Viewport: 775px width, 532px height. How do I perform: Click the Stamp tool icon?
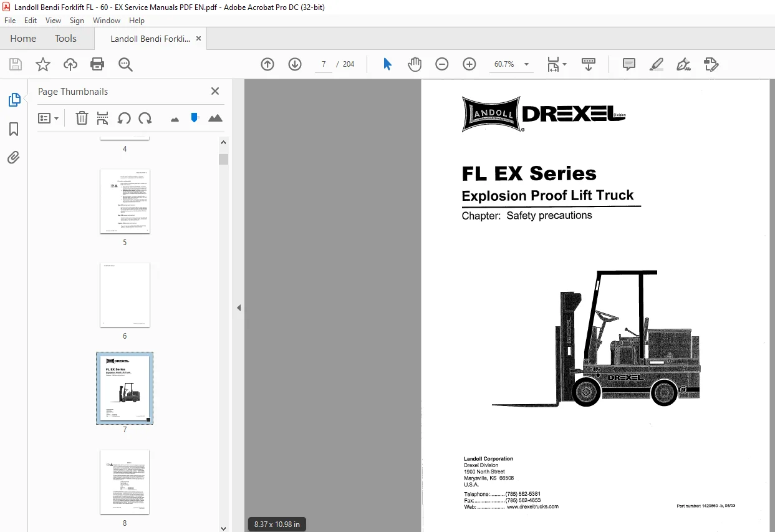[x=711, y=64]
